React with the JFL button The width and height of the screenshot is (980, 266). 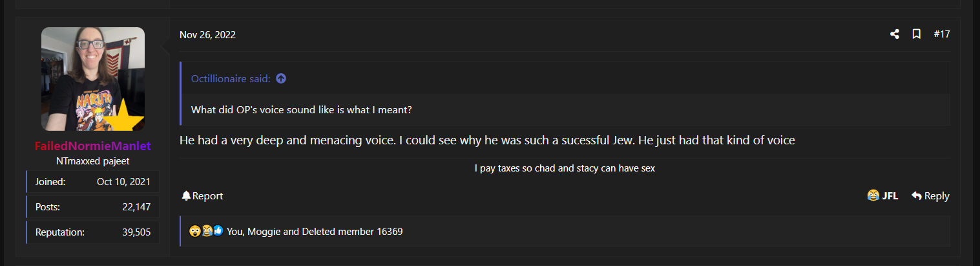pos(882,196)
